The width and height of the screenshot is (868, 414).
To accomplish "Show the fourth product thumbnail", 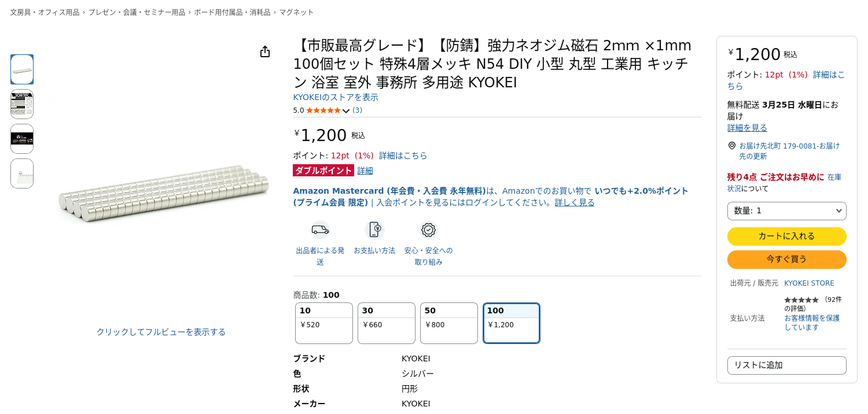I will (x=22, y=173).
